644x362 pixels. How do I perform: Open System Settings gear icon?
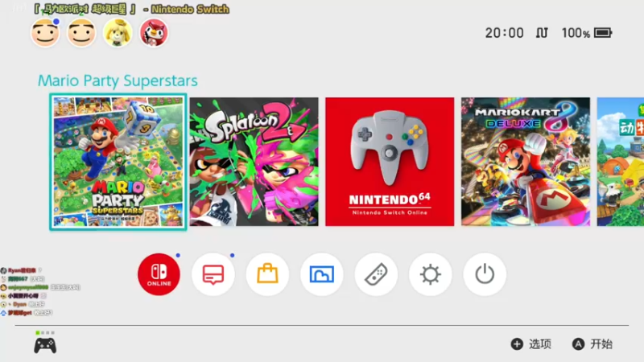431,274
